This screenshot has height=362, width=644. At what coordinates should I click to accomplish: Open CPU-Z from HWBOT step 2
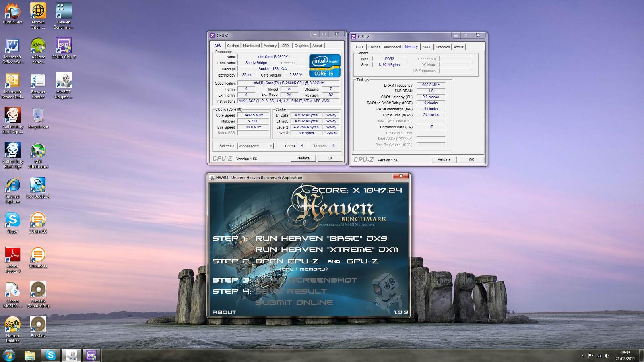[287, 261]
